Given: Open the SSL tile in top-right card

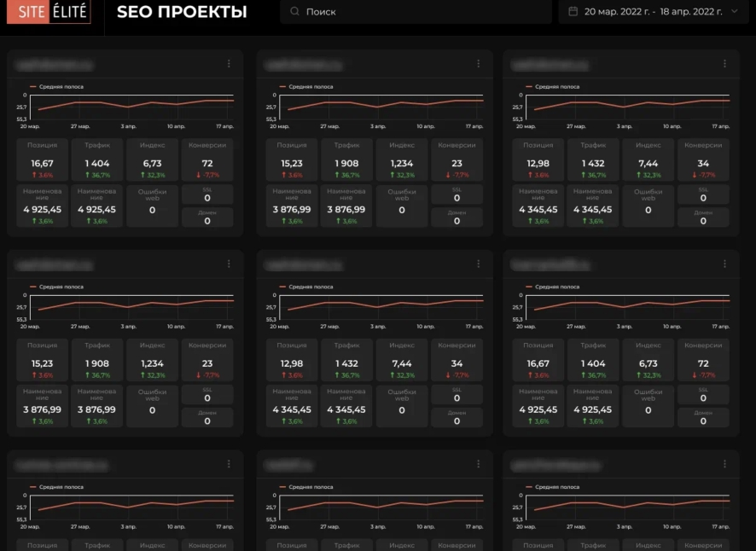Looking at the screenshot, I should 703,194.
